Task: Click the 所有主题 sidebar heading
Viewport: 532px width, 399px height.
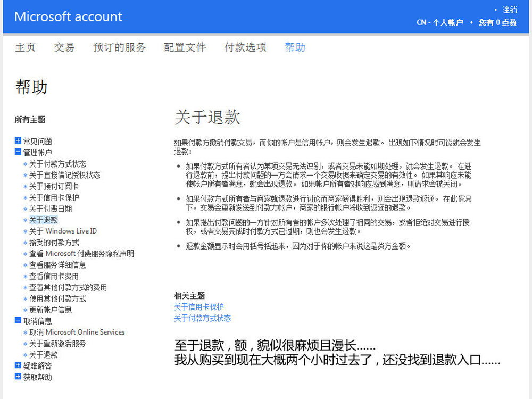Action: [30, 119]
